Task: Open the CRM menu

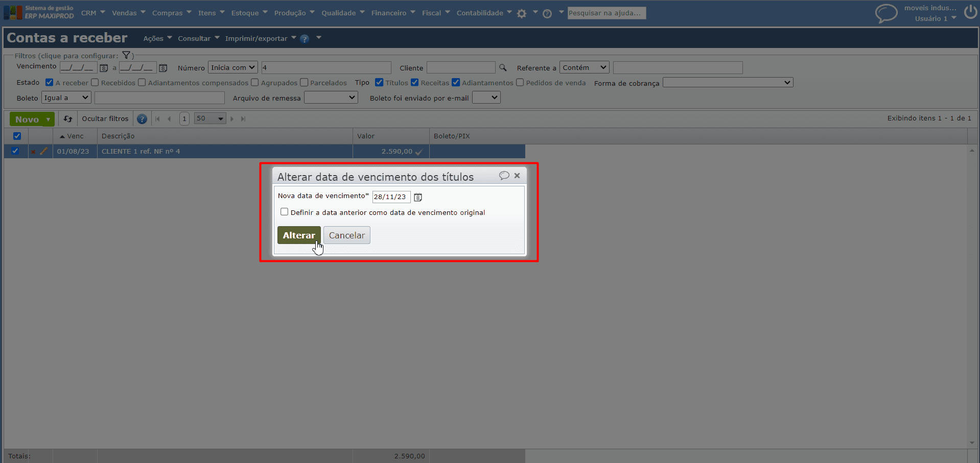Action: tap(93, 13)
